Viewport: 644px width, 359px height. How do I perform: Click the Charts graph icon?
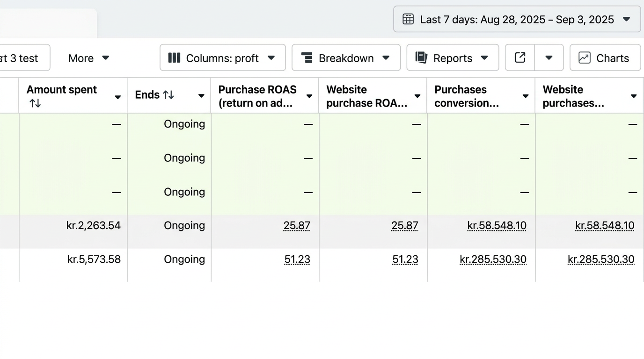click(x=585, y=57)
